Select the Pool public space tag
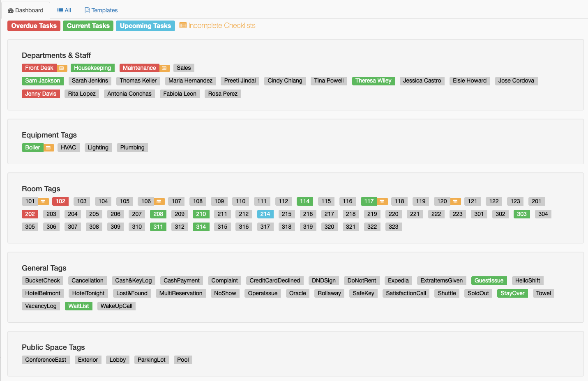Image resolution: width=588 pixels, height=381 pixels. pyautogui.click(x=183, y=360)
